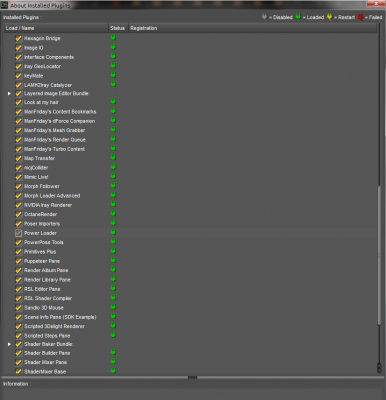
Task: Expand the Shader Baker Bundle entry
Action: (x=9, y=344)
